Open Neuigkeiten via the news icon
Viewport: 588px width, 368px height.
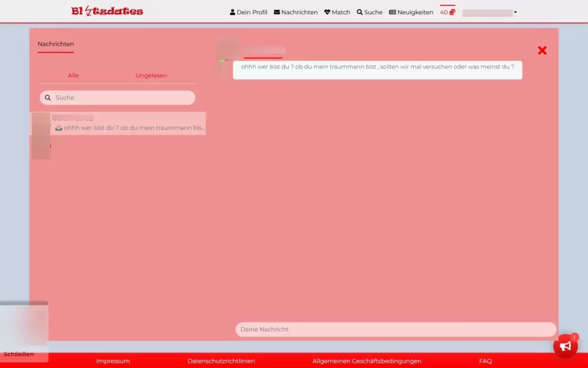click(392, 11)
